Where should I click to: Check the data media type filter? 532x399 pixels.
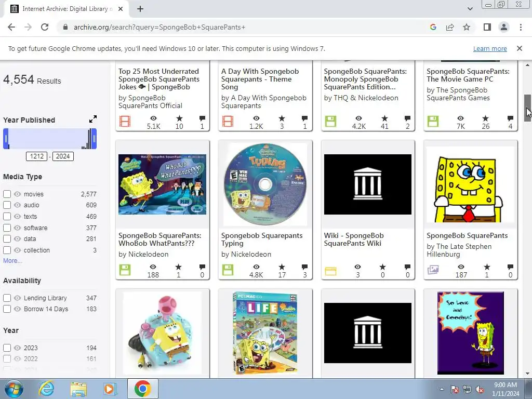[x=7, y=239]
